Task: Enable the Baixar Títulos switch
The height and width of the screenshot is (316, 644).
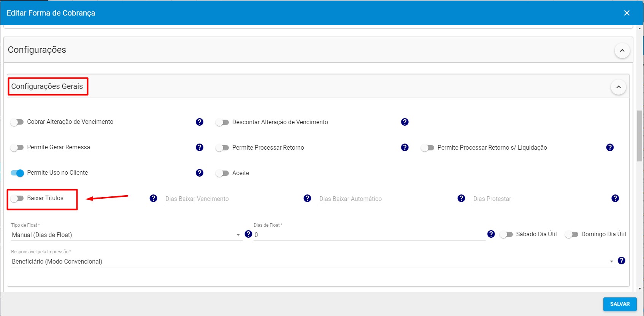Action: coord(17,198)
